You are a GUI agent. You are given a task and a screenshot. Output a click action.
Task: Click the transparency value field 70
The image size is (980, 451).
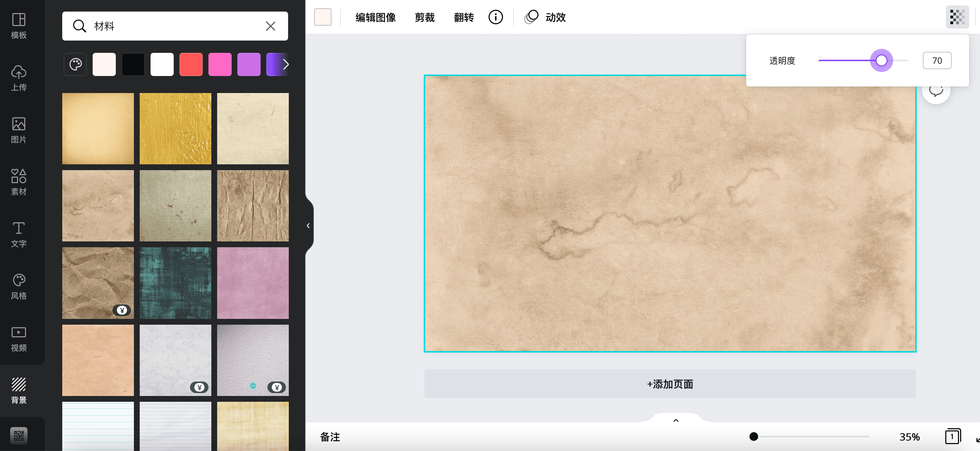(937, 60)
